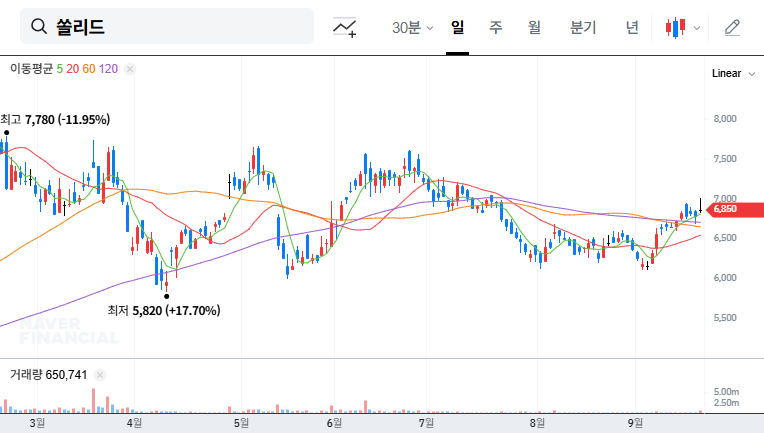Click the 8,000 price axis label
764x433 pixels.
click(725, 119)
